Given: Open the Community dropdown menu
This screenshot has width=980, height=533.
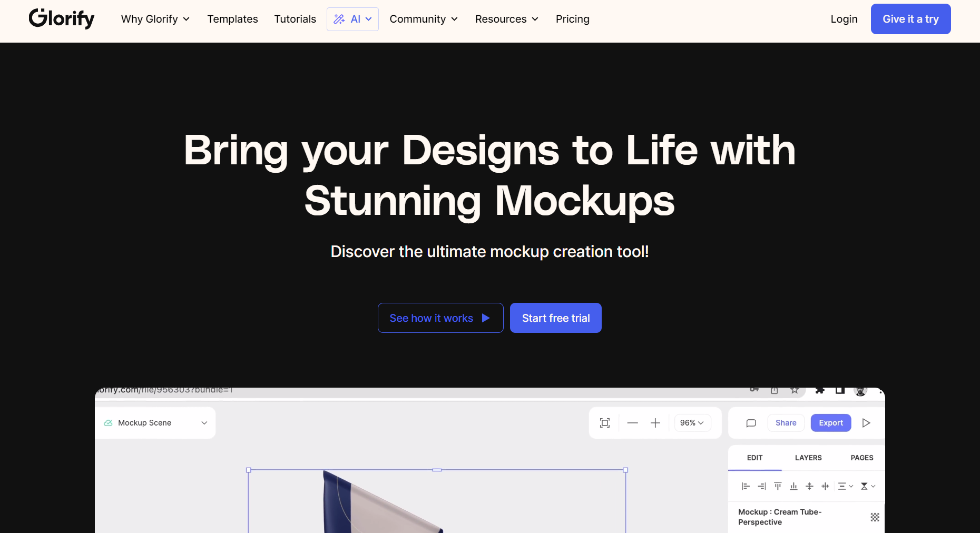Looking at the screenshot, I should click(x=424, y=19).
